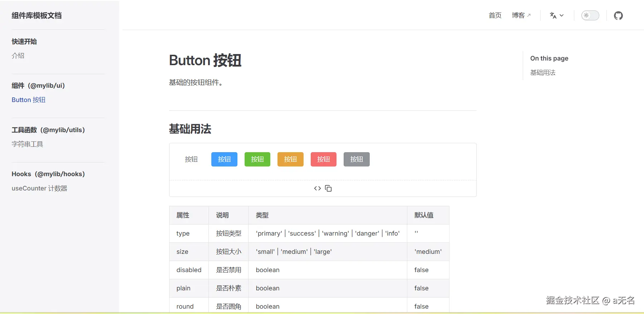Click the Button 按钮 page title
The width and height of the screenshot is (644, 314).
click(205, 60)
